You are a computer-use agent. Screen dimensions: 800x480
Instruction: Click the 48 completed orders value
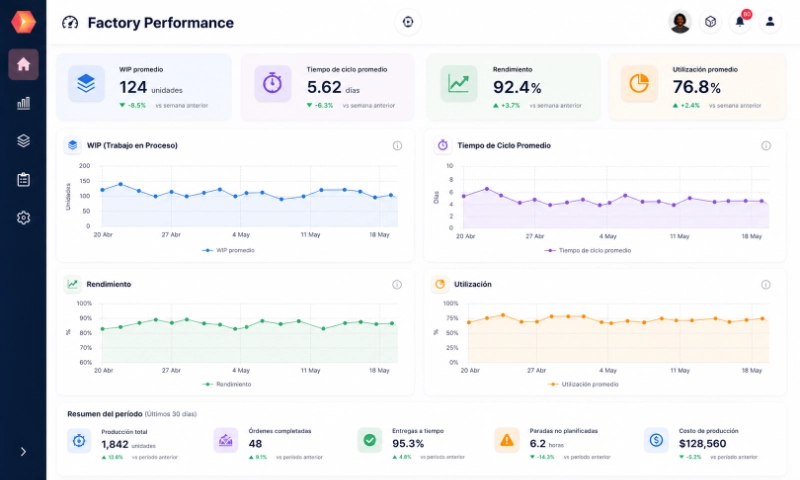255,444
